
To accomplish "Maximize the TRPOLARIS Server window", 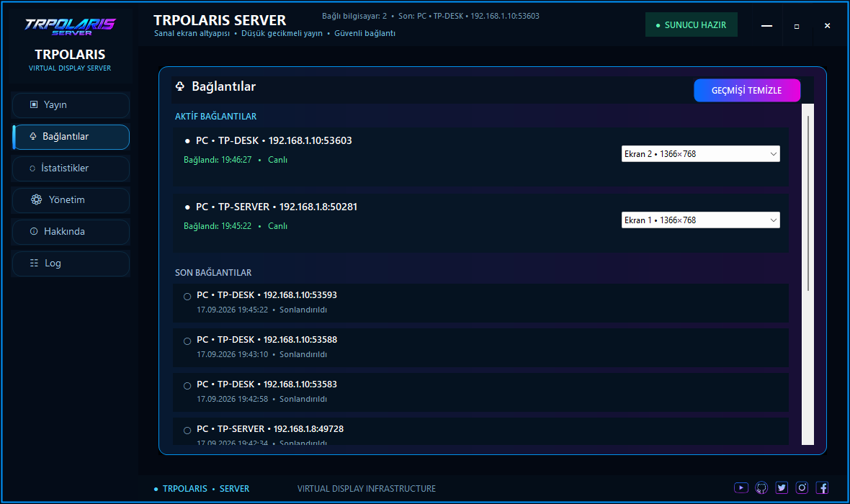I will (796, 26).
